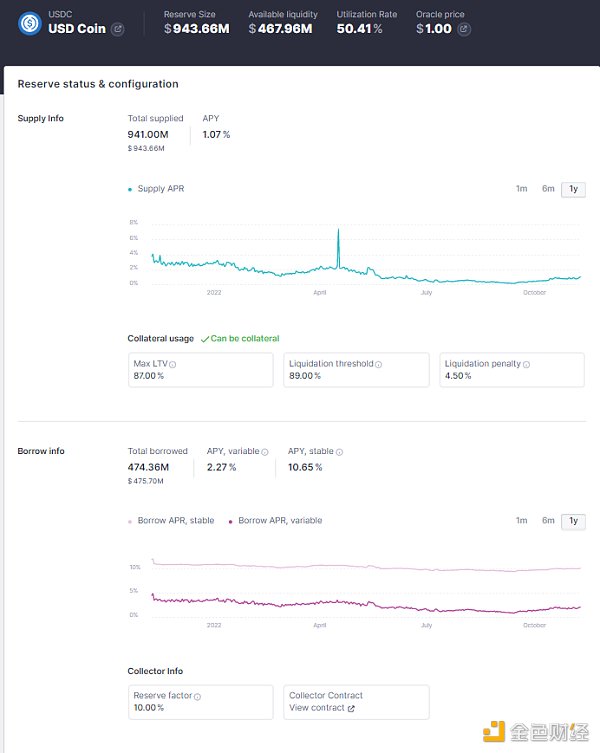Open the Oracle price external link icon

(x=464, y=29)
